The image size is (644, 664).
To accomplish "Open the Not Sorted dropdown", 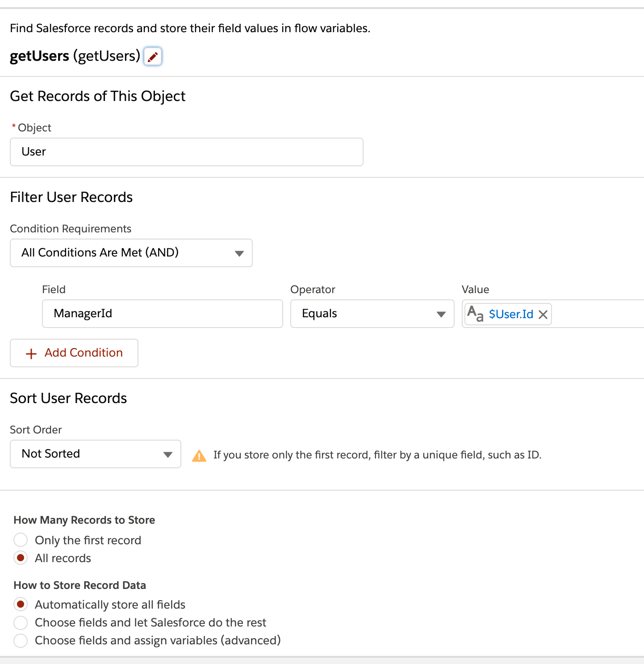I will [95, 454].
